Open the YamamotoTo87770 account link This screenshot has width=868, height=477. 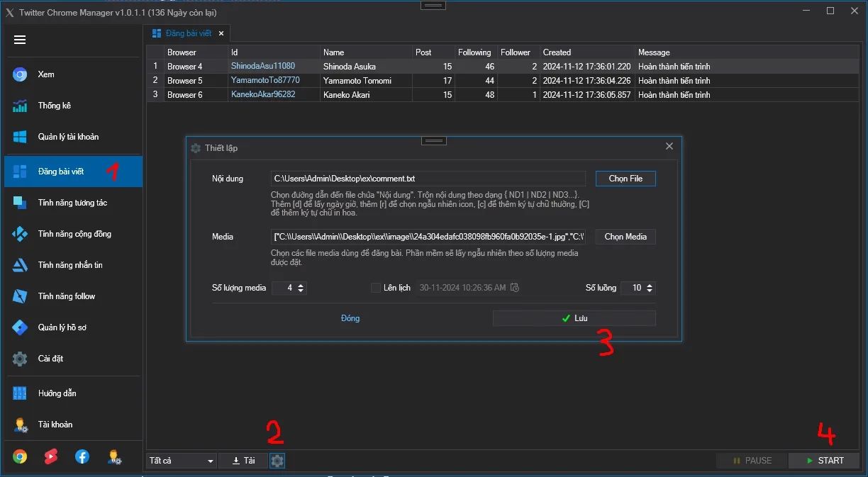265,80
